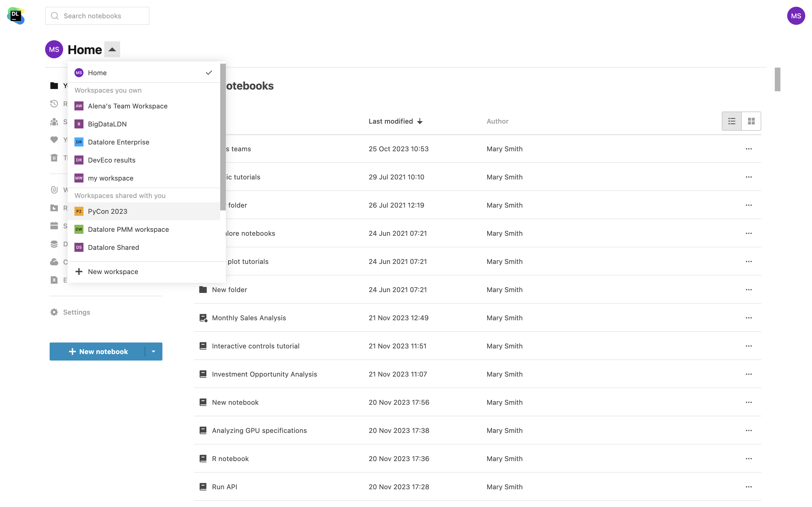
Task: Click the plus icon beside New workspace
Action: click(79, 272)
